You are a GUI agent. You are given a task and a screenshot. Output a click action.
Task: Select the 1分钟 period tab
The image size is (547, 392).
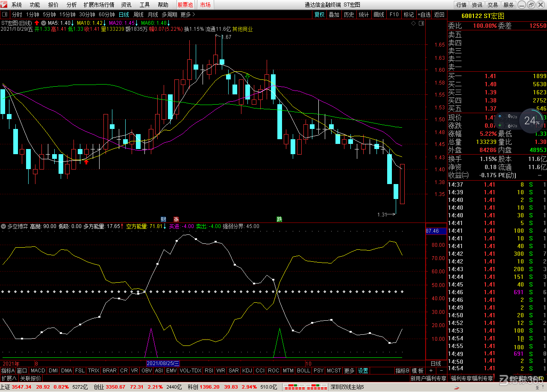32,15
